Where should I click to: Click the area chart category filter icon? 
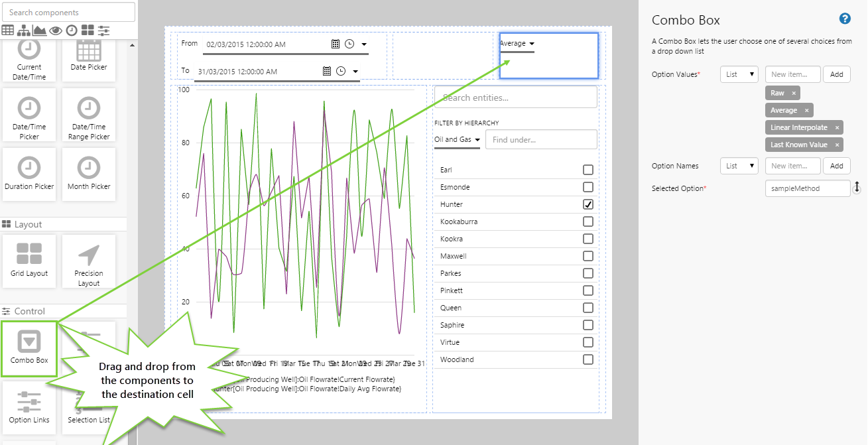pos(40,30)
